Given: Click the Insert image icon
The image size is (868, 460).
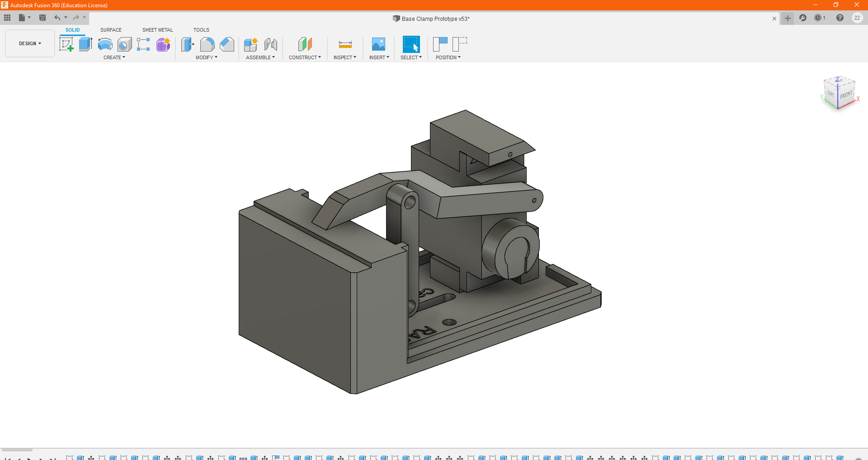Looking at the screenshot, I should [378, 44].
